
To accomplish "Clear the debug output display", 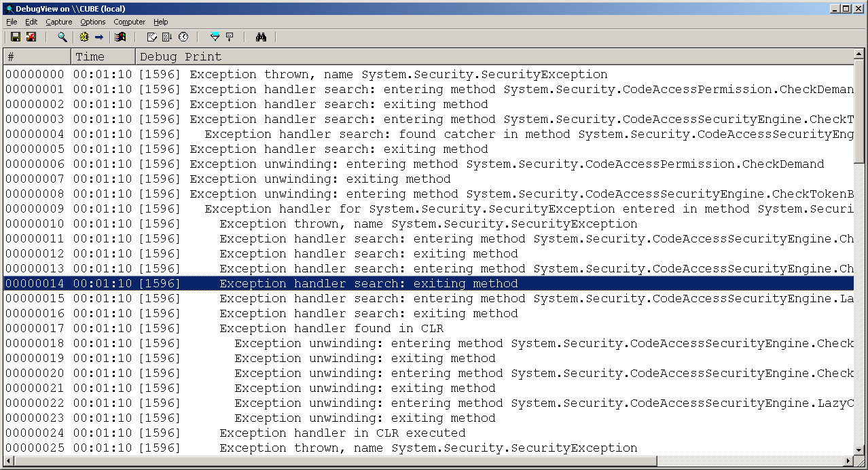I will (x=31, y=37).
